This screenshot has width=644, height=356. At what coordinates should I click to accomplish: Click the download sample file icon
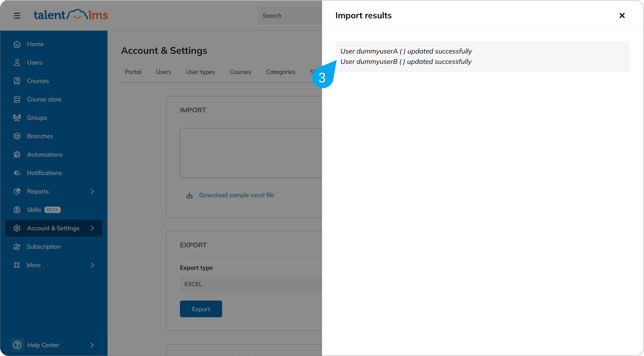tap(189, 195)
